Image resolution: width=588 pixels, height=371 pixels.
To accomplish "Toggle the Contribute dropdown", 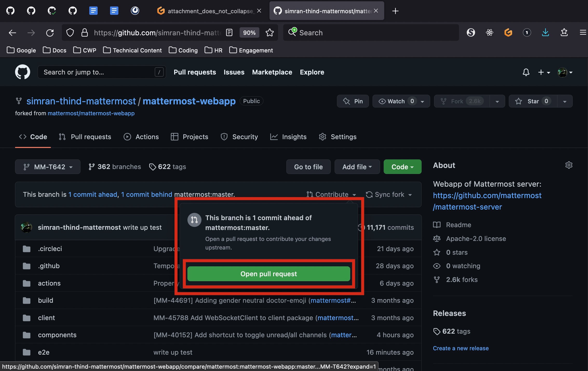I will (331, 194).
